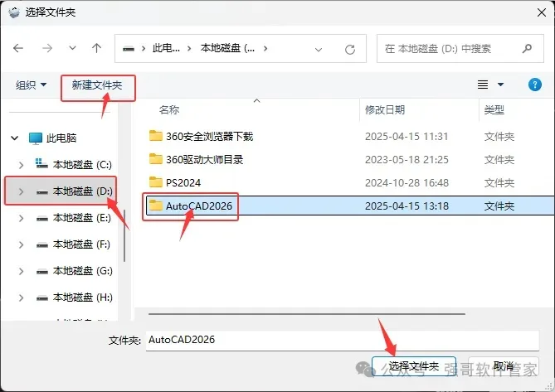The image size is (555, 392).
Task: Expand chevron after 本地磁盘 breadcrumb
Action: [x=265, y=48]
